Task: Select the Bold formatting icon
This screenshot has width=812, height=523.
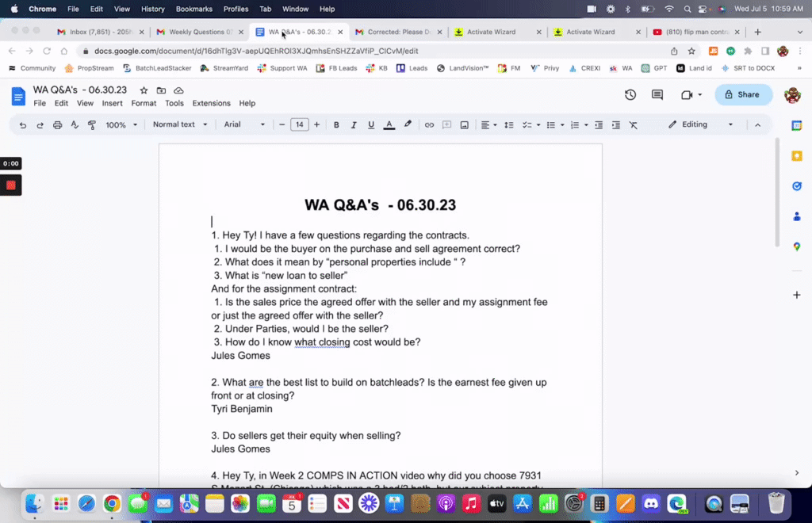Action: pyautogui.click(x=335, y=124)
